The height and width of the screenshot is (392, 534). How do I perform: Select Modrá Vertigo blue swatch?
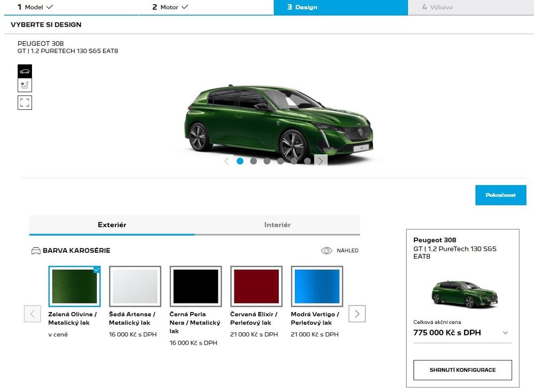[317, 286]
